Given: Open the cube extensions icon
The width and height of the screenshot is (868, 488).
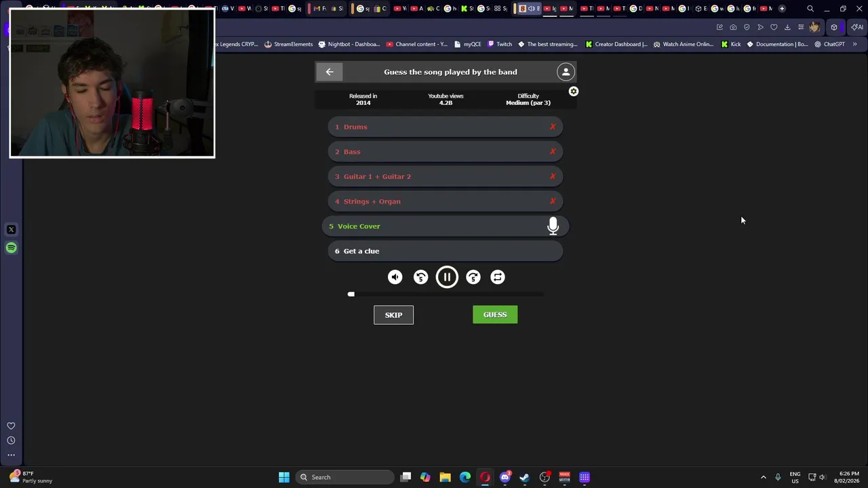Looking at the screenshot, I should tap(834, 27).
